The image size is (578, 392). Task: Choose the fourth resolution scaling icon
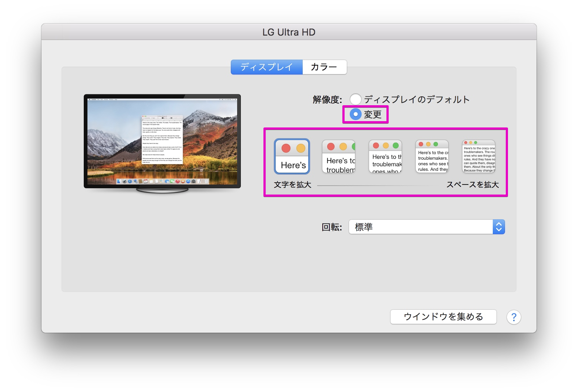pyautogui.click(x=432, y=156)
